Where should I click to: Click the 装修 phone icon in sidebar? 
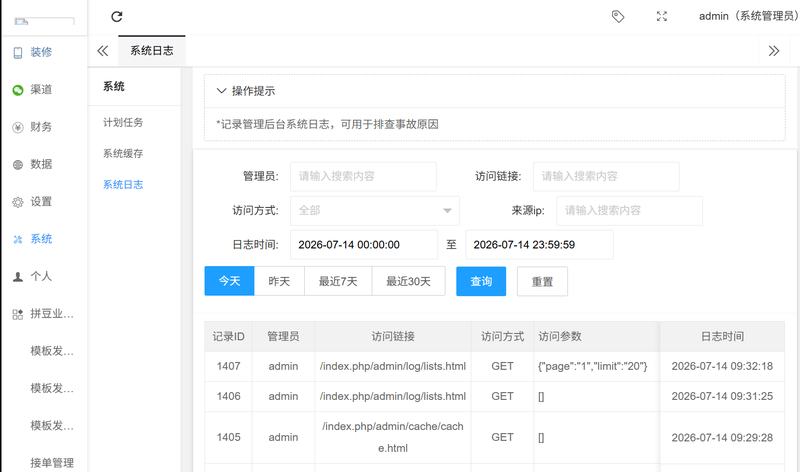[18, 53]
